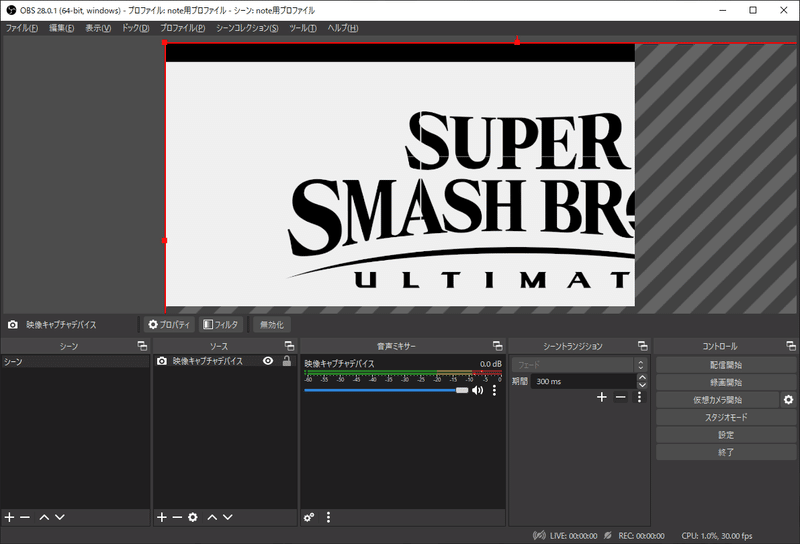Image resolution: width=800 pixels, height=544 pixels.
Task: Open the mixer channel three-dot options menu
Action: (x=494, y=390)
